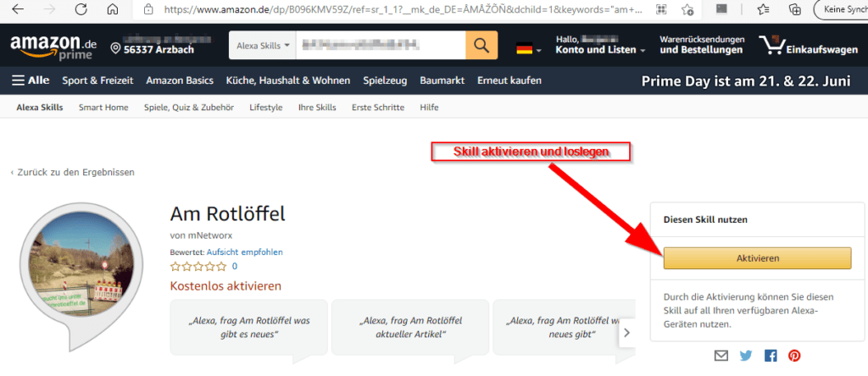Click phrase 'aktueller Artikel' card
Viewport: 868px width, 376px height.
[410, 328]
